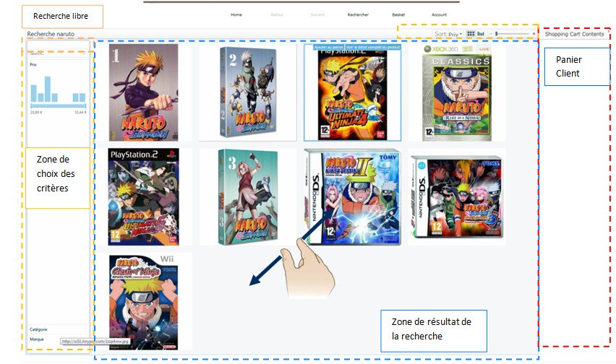Select the Naruto Shippuden volume 3 DVD box

click(x=247, y=197)
